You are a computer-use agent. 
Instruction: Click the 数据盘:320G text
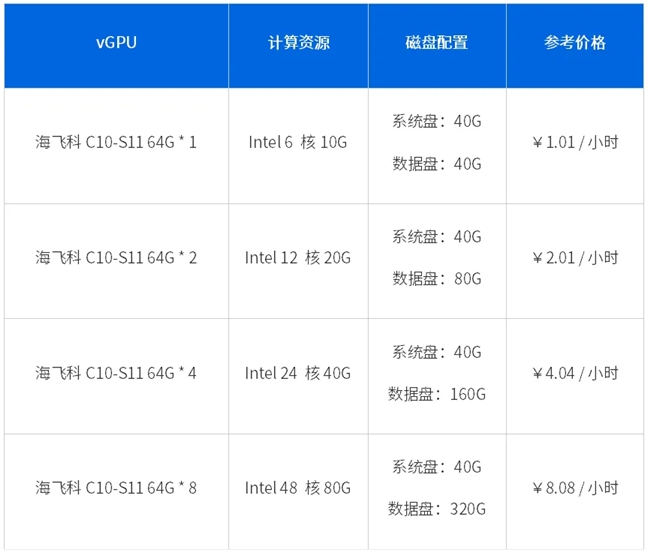tap(437, 508)
